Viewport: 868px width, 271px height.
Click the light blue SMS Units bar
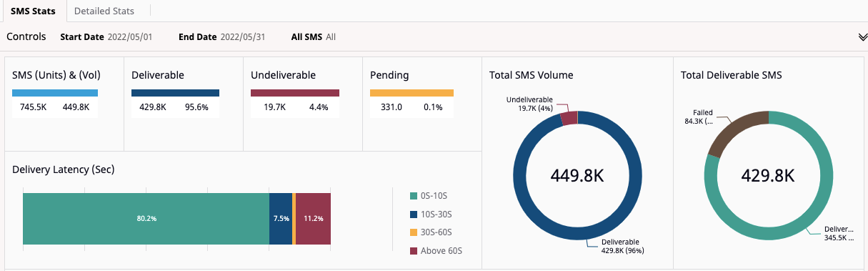(55, 93)
